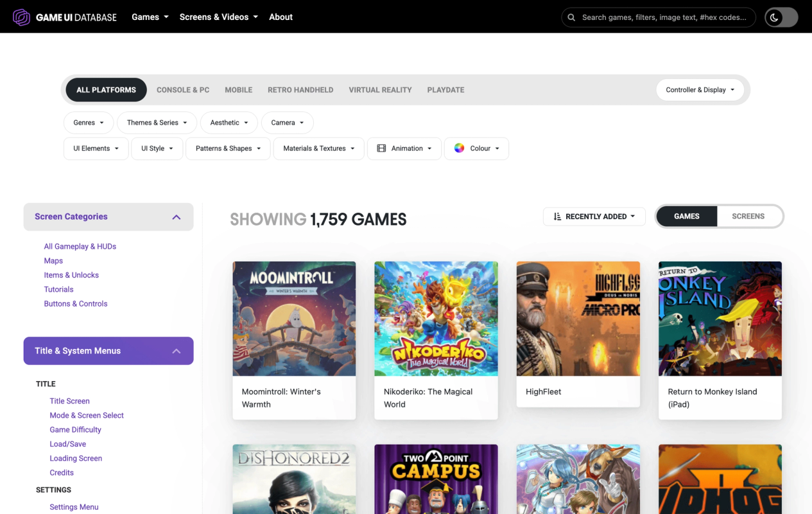Collapse the Title & System Menus section
The width and height of the screenshot is (812, 514).
pyautogui.click(x=108, y=351)
